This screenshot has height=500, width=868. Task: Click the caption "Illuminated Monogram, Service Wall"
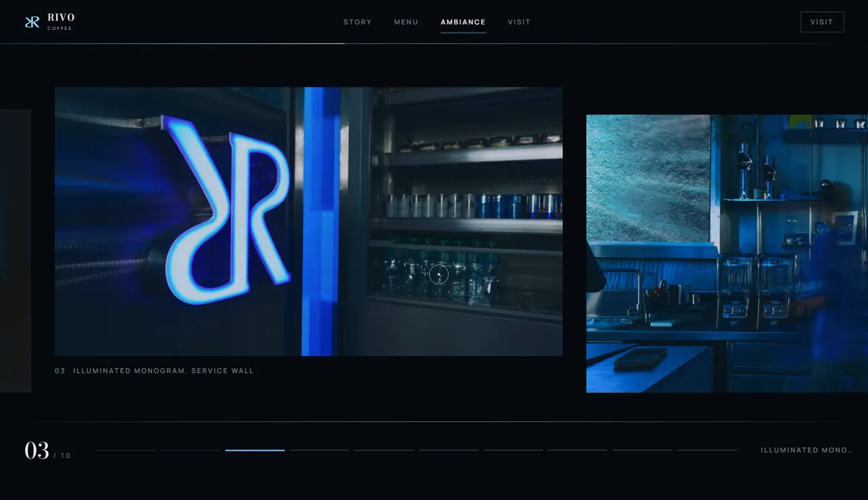(x=163, y=371)
